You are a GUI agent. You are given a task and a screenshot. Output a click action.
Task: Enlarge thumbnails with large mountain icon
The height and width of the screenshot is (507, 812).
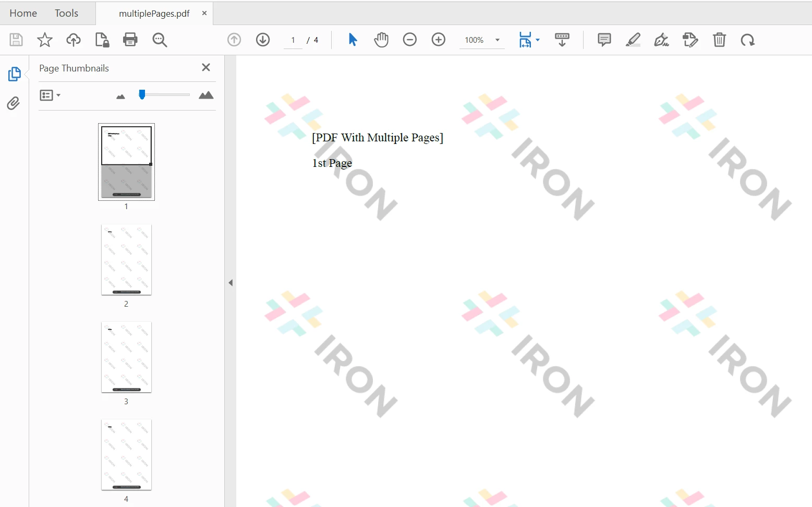206,95
